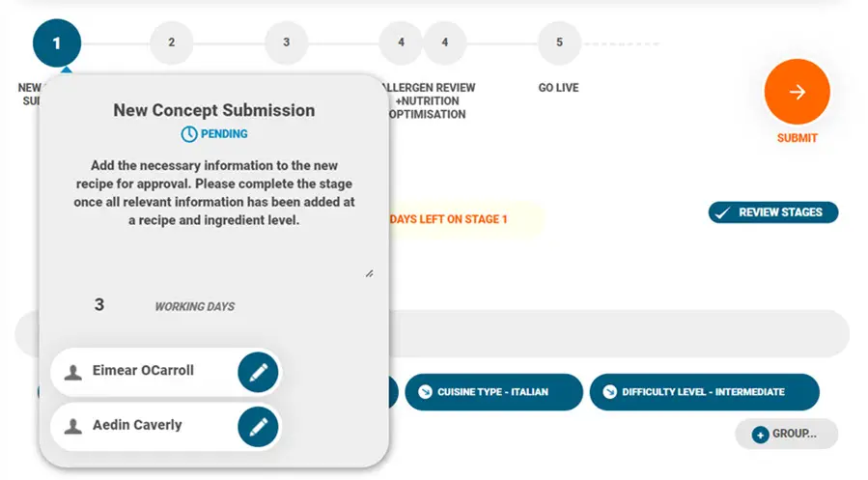The image size is (868, 480).
Task: Click the working days number field
Action: [99, 305]
